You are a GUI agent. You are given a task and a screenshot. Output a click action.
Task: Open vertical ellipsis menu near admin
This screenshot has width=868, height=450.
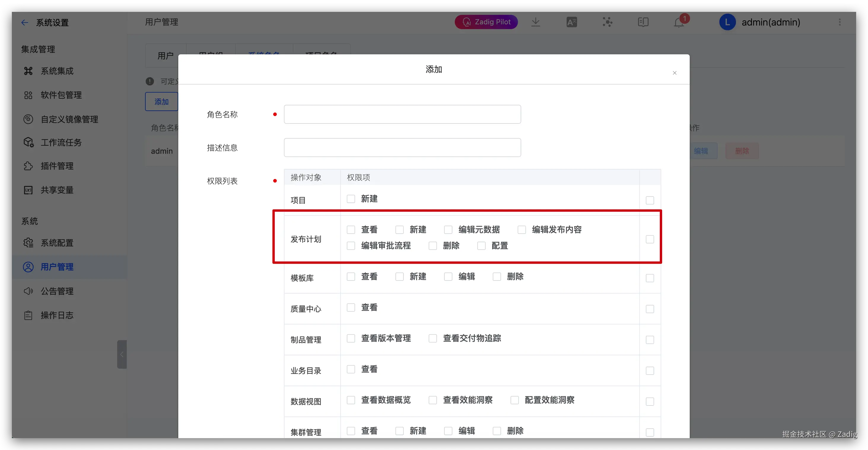point(840,22)
